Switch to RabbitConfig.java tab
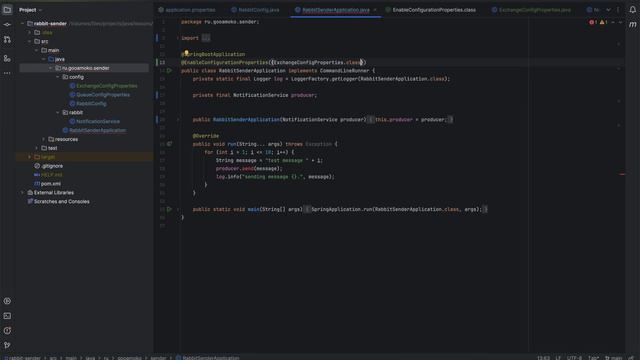640x360 pixels. tap(255, 10)
